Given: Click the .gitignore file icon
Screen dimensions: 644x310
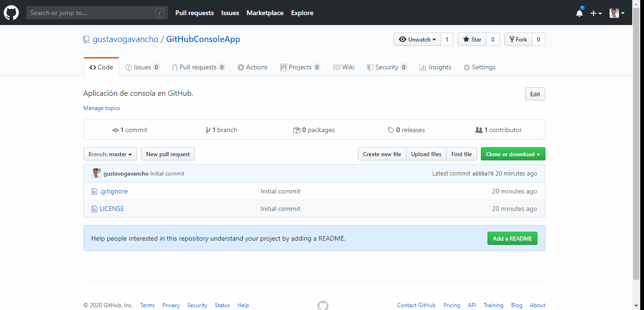Looking at the screenshot, I should point(94,192).
